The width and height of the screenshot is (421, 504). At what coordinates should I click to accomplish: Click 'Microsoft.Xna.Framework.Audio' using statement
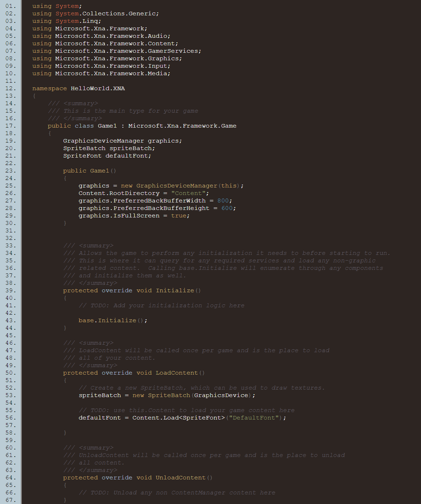coord(101,36)
